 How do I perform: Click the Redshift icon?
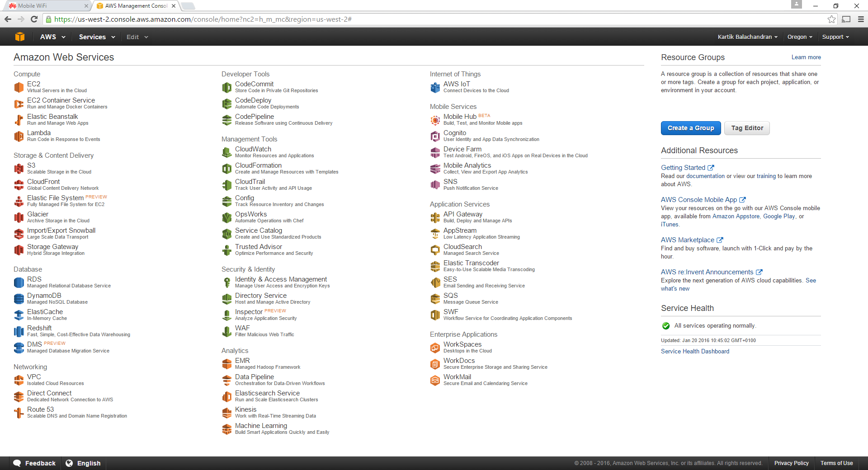(x=19, y=331)
